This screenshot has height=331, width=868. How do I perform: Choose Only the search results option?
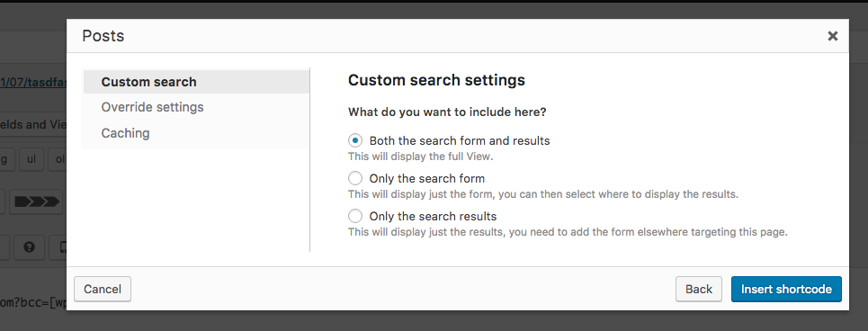click(x=354, y=216)
